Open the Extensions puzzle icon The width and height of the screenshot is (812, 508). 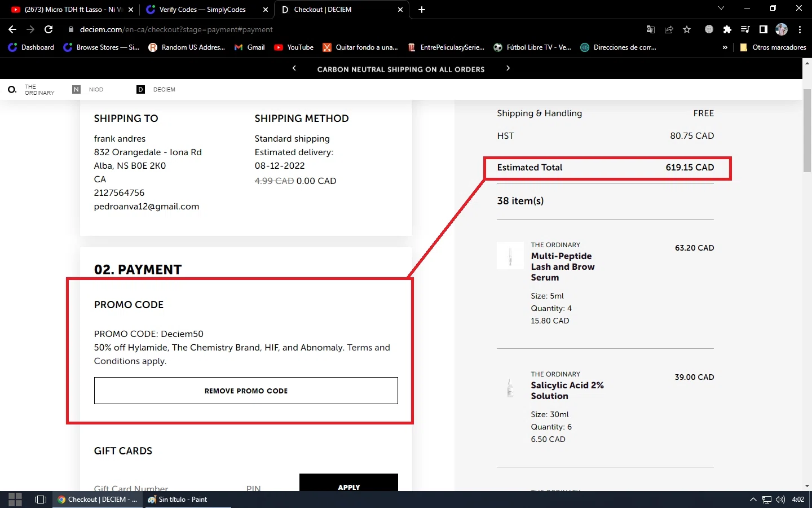pos(727,29)
